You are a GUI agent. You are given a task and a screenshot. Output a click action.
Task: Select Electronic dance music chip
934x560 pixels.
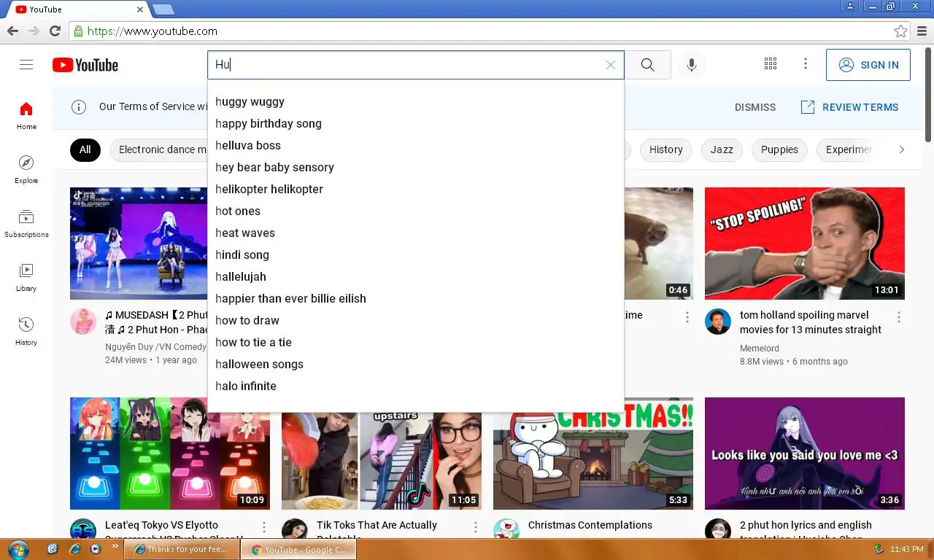point(159,149)
